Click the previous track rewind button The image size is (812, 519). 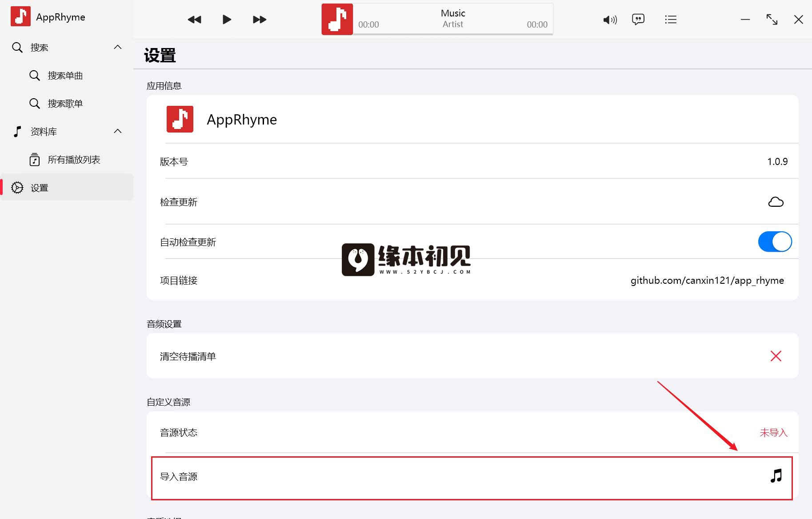tap(194, 20)
